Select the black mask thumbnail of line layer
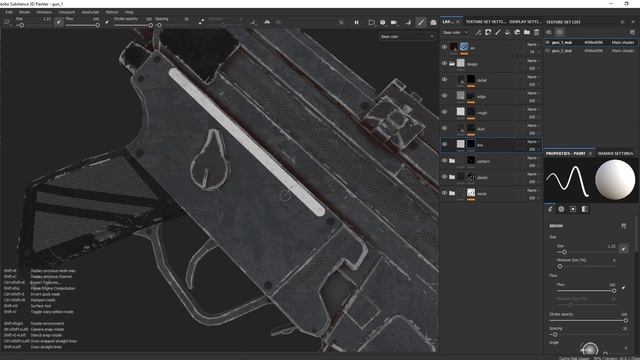This screenshot has height=360, width=640. point(471,144)
